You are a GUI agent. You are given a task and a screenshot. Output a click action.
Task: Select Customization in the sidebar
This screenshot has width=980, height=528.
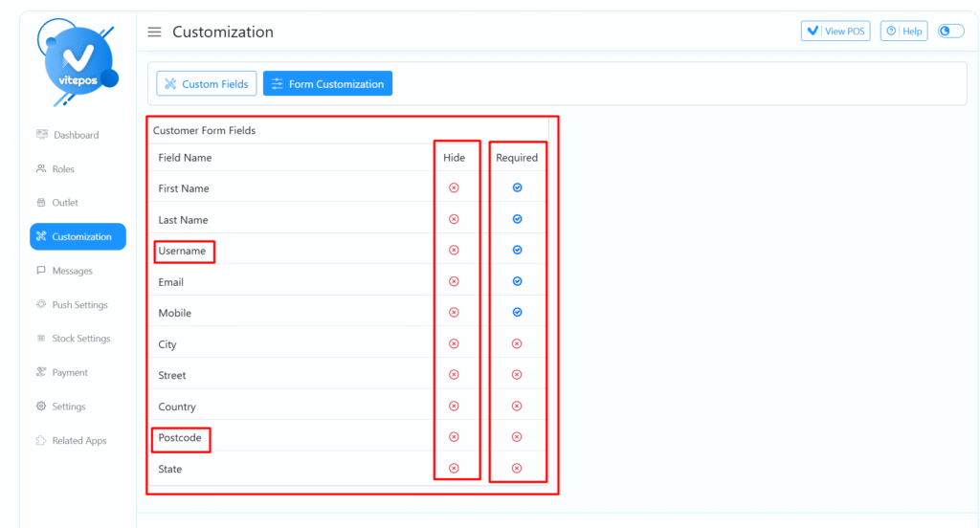[x=78, y=237]
